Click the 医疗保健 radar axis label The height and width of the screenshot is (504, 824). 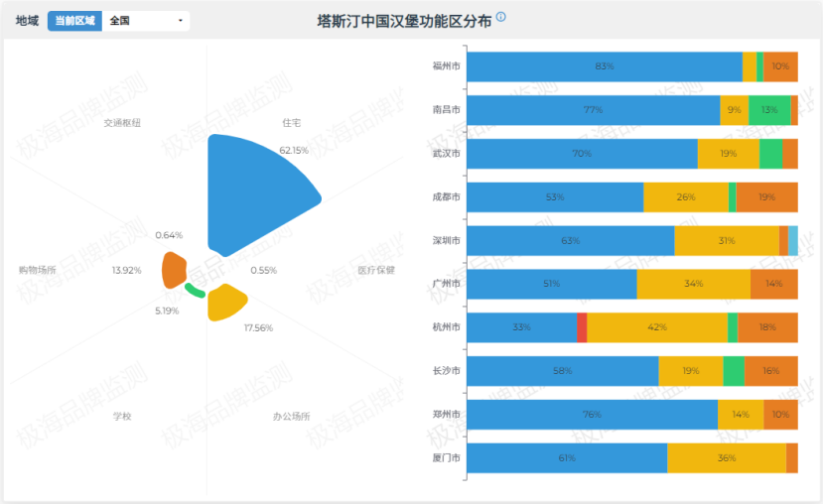click(376, 271)
